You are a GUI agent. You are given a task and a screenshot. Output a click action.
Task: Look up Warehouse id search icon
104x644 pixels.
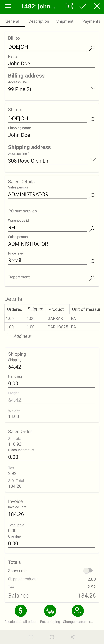click(x=92, y=228)
